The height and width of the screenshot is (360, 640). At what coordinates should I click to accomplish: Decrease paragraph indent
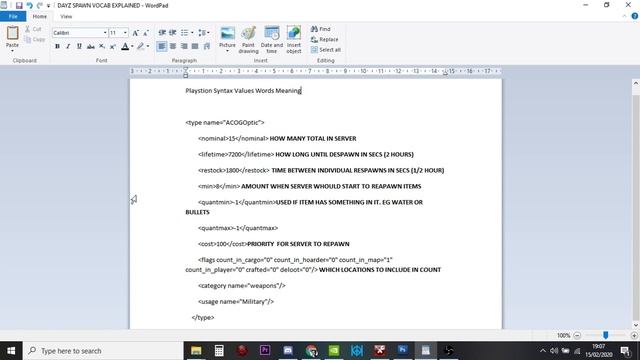pos(162,33)
